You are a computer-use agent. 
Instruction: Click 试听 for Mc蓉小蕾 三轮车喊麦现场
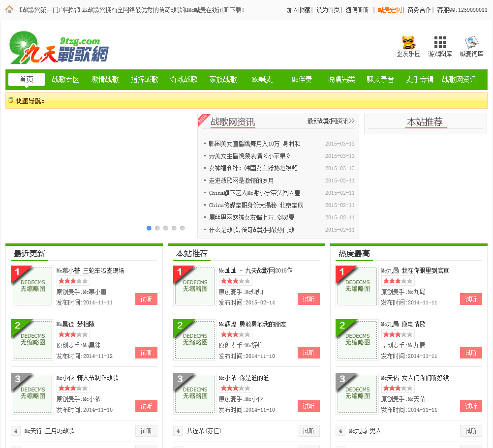146,299
